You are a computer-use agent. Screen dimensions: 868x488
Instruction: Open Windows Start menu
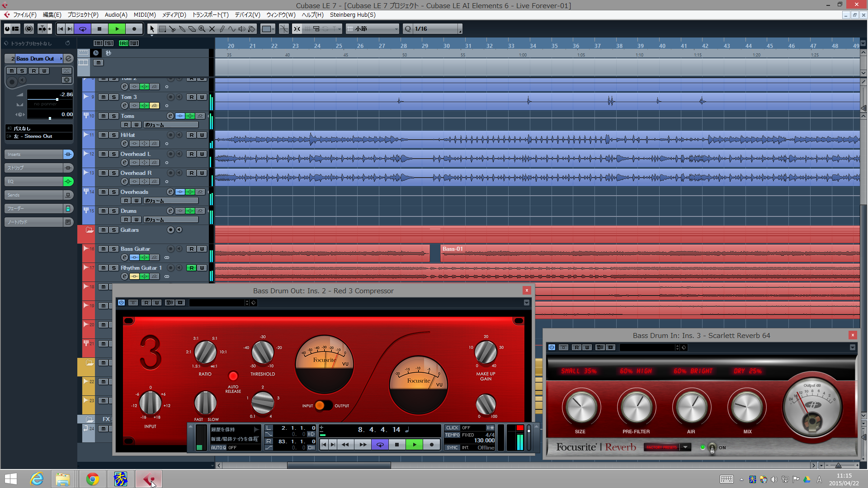(x=11, y=479)
